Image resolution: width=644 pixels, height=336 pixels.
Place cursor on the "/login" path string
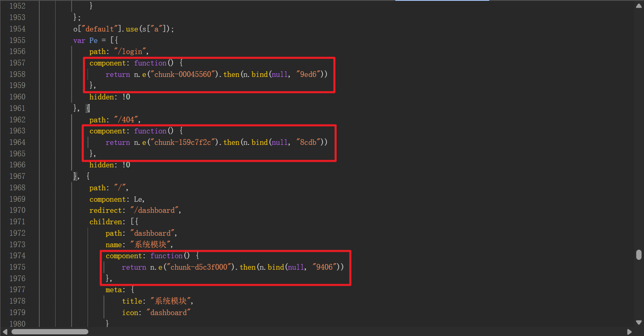tap(130, 52)
